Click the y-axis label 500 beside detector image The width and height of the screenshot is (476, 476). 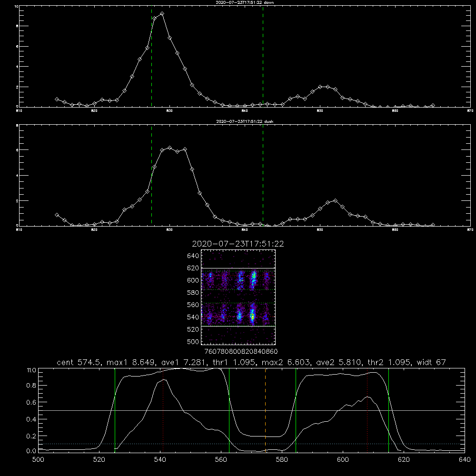click(193, 341)
